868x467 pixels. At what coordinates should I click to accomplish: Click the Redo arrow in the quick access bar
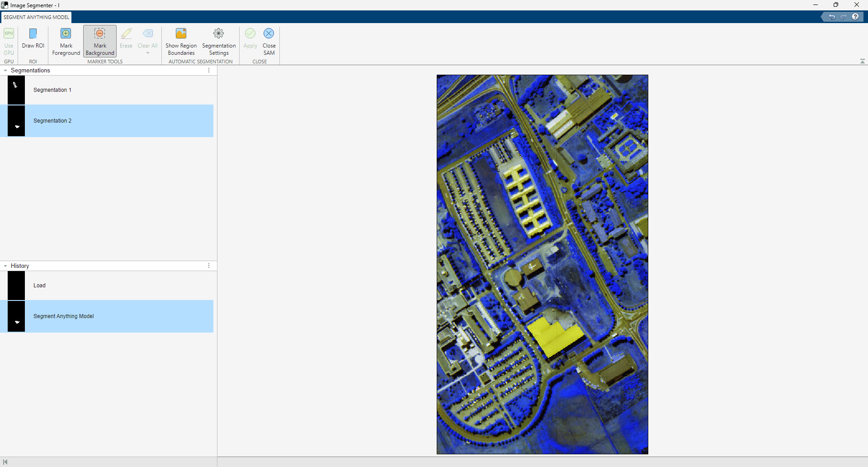pos(844,17)
